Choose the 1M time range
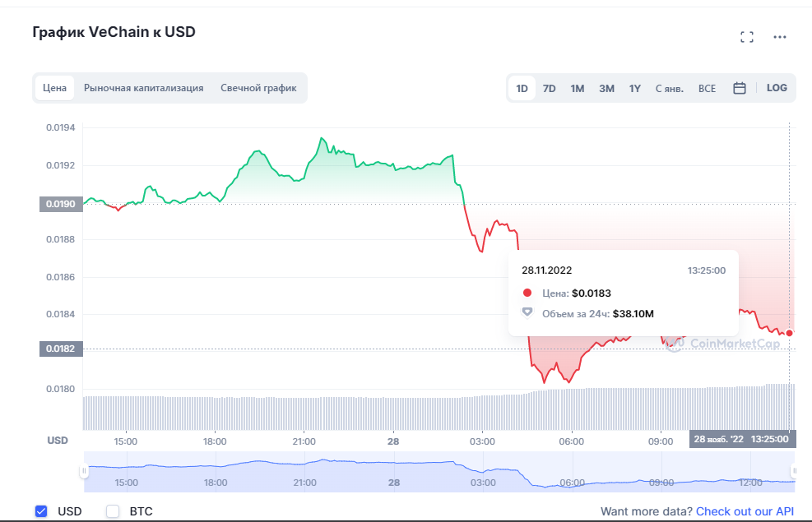Viewport: 812px width, 522px height. [x=578, y=89]
